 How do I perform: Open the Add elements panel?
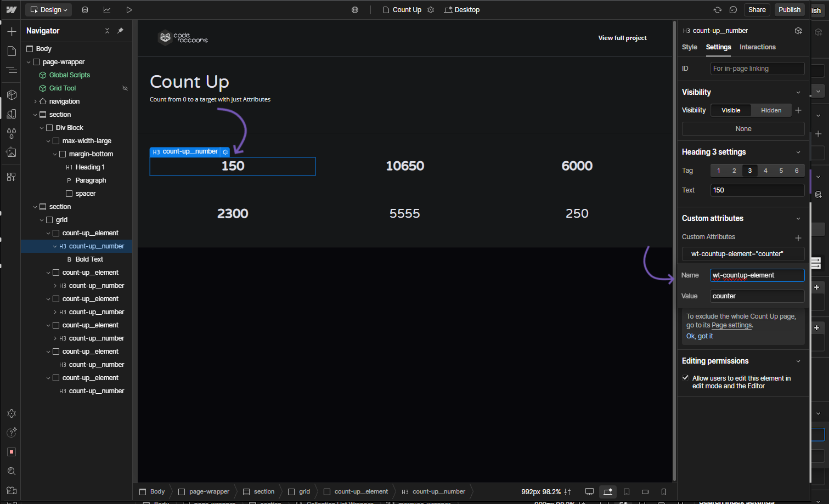click(x=12, y=32)
